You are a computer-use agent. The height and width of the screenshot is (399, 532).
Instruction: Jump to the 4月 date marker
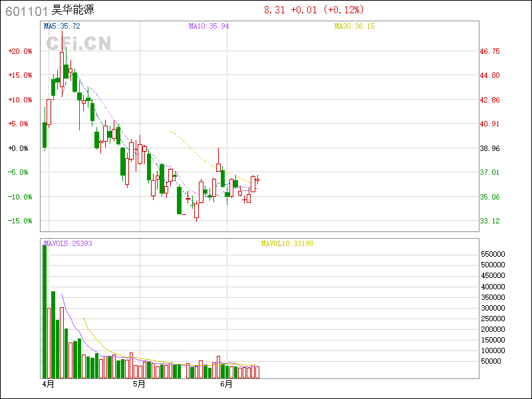[x=47, y=384]
